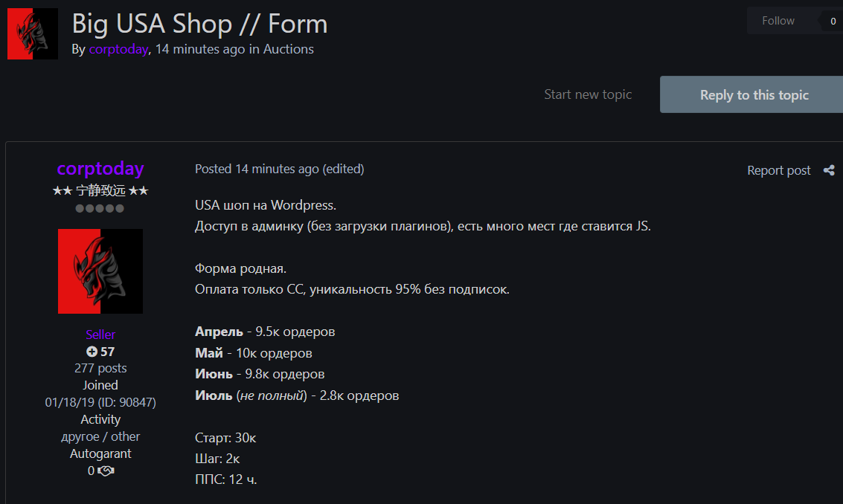Open corptoday profile link under the title
Screen dimensions: 843x504
pyautogui.click(x=118, y=49)
